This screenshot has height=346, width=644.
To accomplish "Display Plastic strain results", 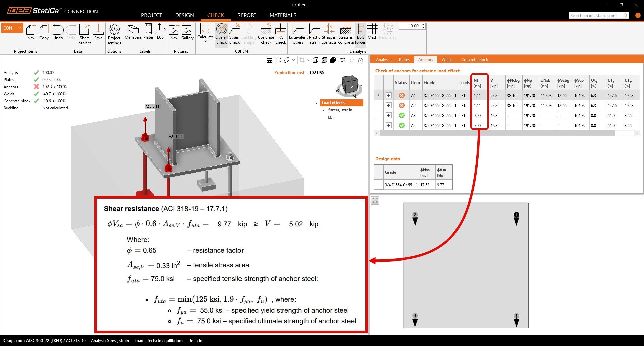I will 314,34.
